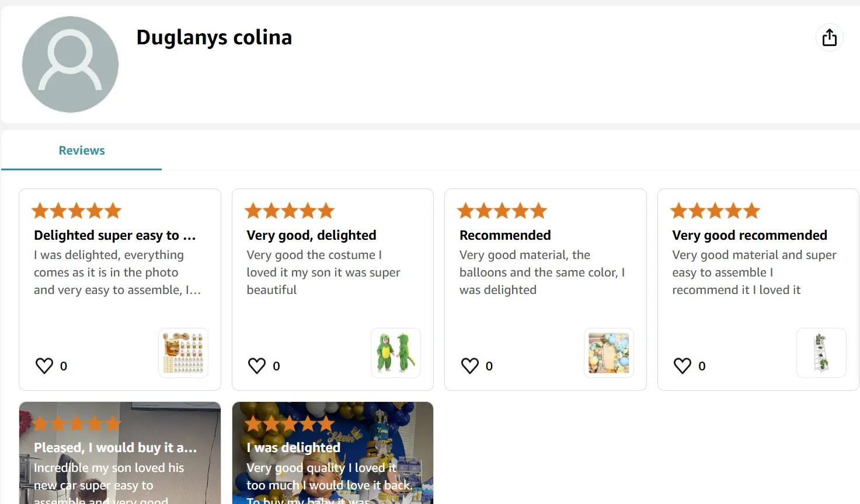Open the balloon garland product thumbnail
This screenshot has height=504, width=860.
[608, 353]
